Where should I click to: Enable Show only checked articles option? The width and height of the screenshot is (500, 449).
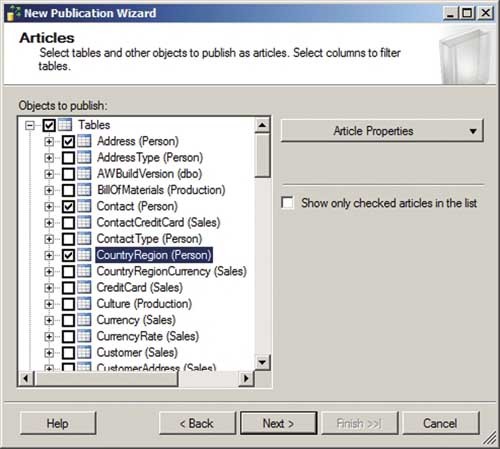click(x=287, y=202)
